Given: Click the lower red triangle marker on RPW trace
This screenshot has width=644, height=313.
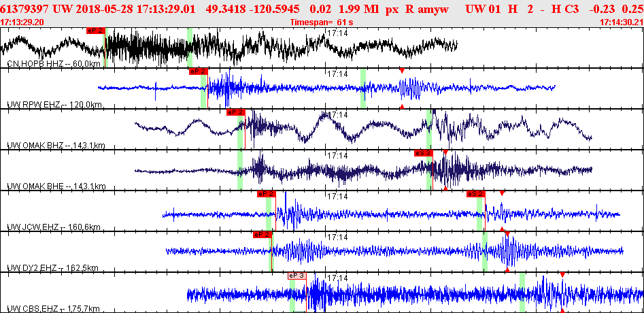Looking at the screenshot, I should click(402, 107).
